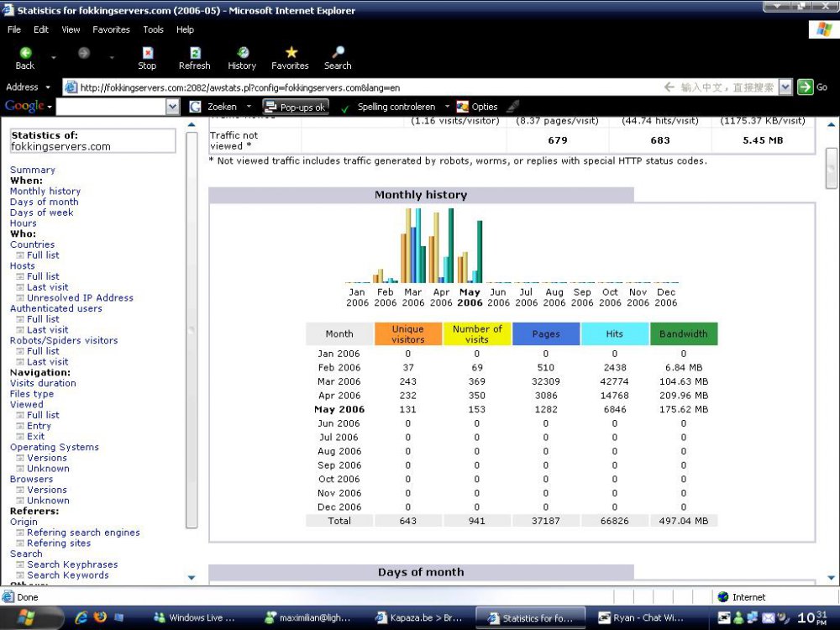The width and height of the screenshot is (840, 630).
Task: Open the Tools menu
Action: [x=153, y=29]
